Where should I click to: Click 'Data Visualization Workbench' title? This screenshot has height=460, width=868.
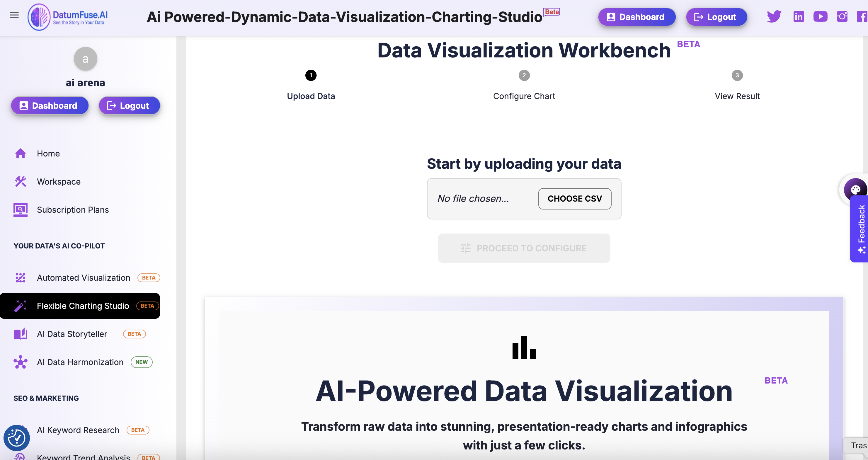[524, 50]
